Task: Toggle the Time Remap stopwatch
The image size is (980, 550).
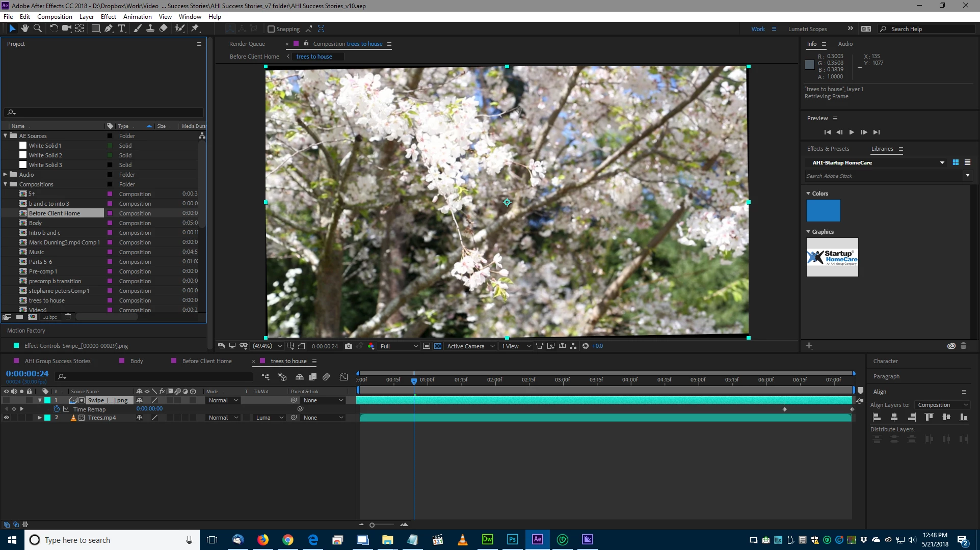Action: coord(57,409)
